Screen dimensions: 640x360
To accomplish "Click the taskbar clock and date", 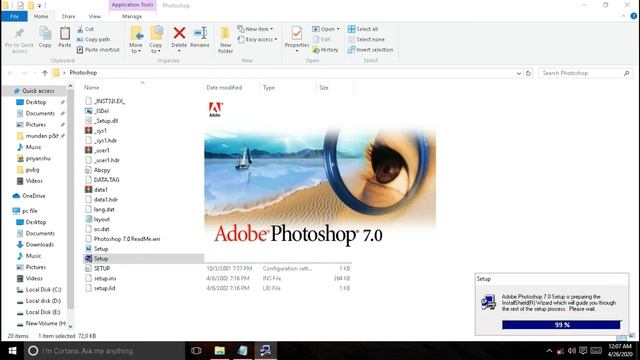I will [620, 350].
